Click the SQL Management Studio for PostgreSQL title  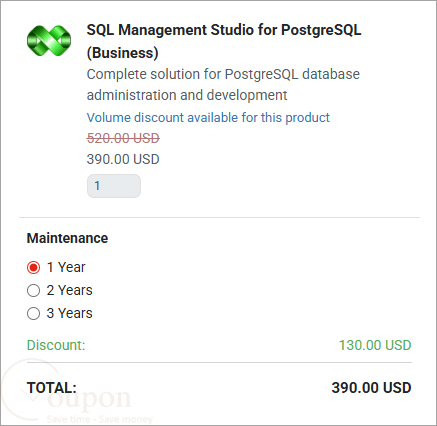point(224,41)
